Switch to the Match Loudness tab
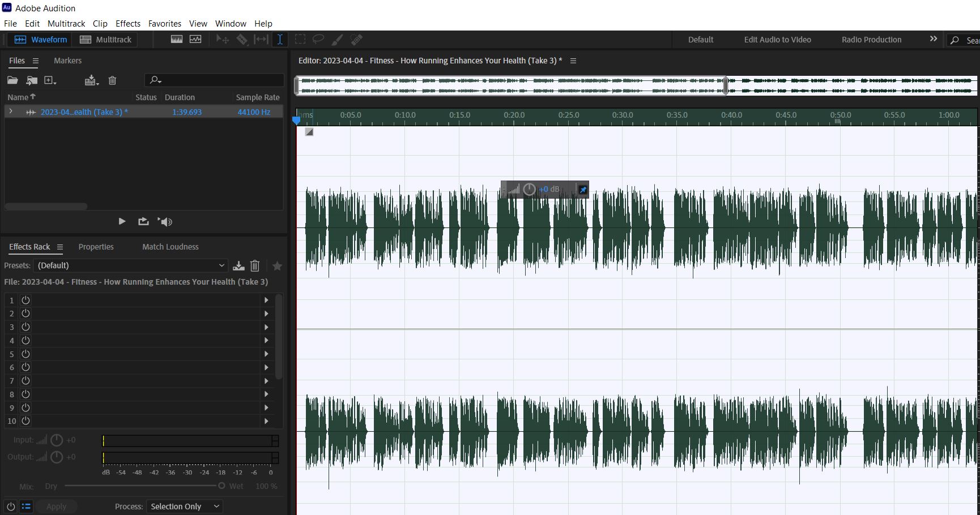This screenshot has width=980, height=515. 171,247
